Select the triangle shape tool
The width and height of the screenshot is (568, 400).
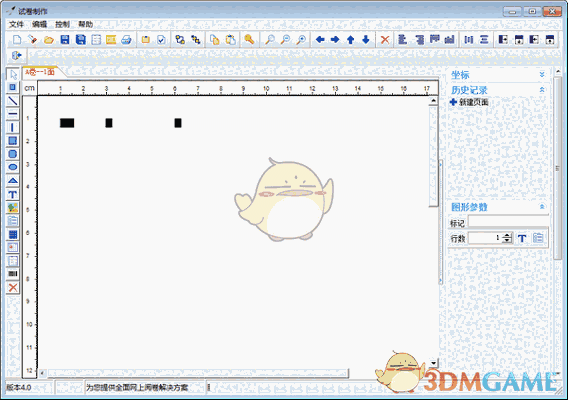(x=13, y=180)
